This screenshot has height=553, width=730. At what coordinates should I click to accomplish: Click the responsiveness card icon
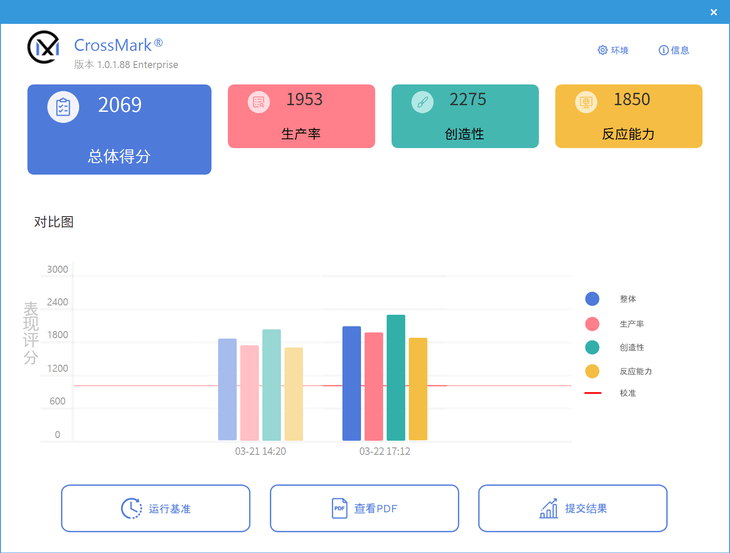point(586,101)
